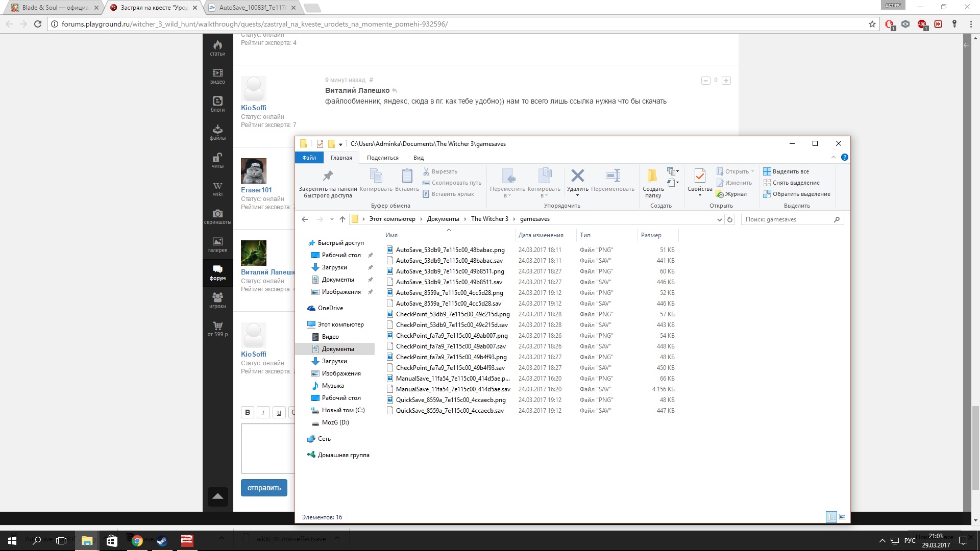Click scroll-to-top arrow on forum page
Screen dimensions: 980x551
click(217, 496)
